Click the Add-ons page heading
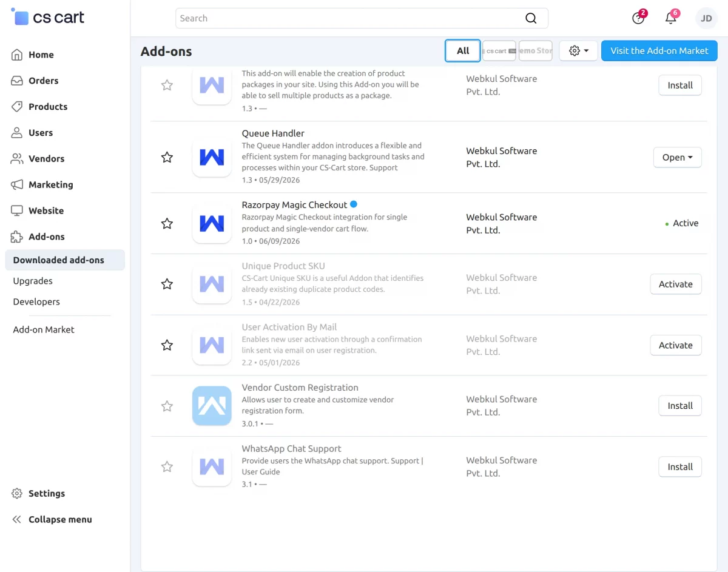Viewport: 728px width, 572px height. pyautogui.click(x=166, y=52)
